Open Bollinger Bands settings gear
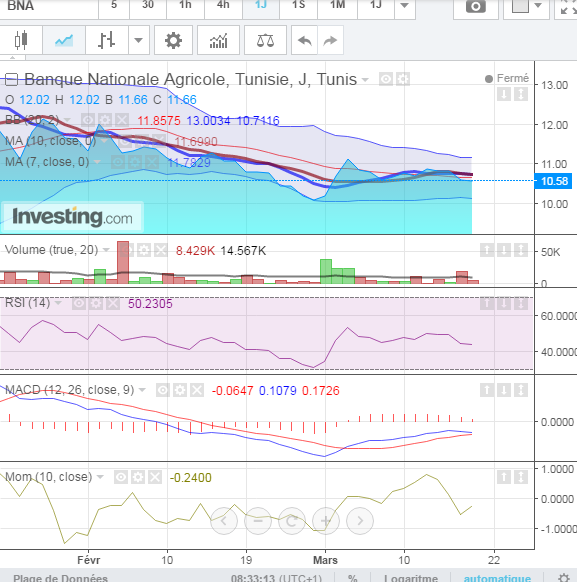This screenshot has height=582, width=577. (x=105, y=120)
